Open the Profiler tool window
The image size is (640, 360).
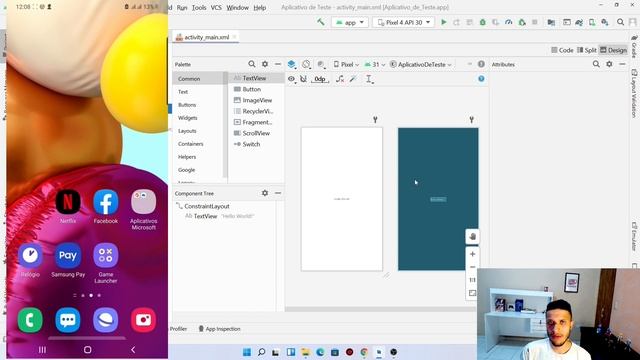pyautogui.click(x=178, y=329)
